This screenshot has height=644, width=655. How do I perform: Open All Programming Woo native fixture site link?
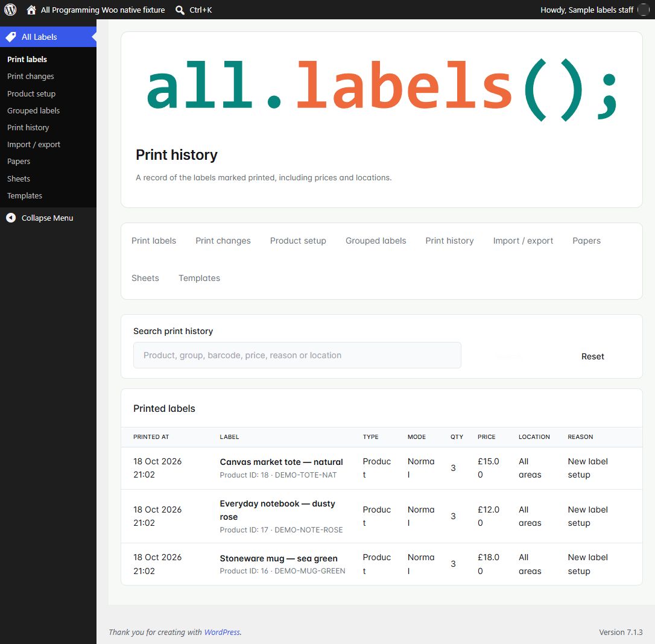point(103,10)
